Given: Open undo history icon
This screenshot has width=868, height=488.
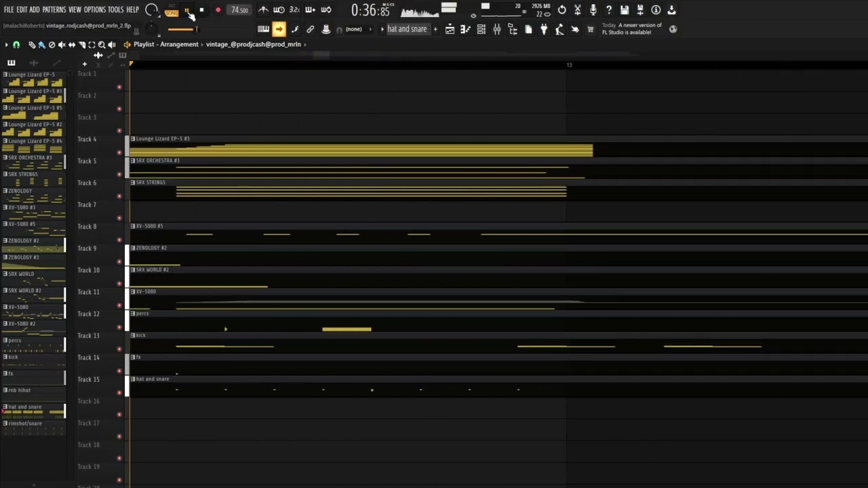Looking at the screenshot, I should 561,9.
